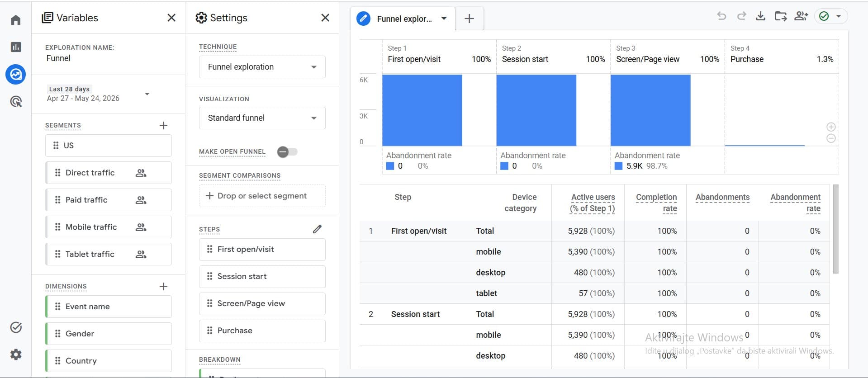868x378 pixels.
Task: Click the table vertical scrollbar
Action: tap(835, 229)
